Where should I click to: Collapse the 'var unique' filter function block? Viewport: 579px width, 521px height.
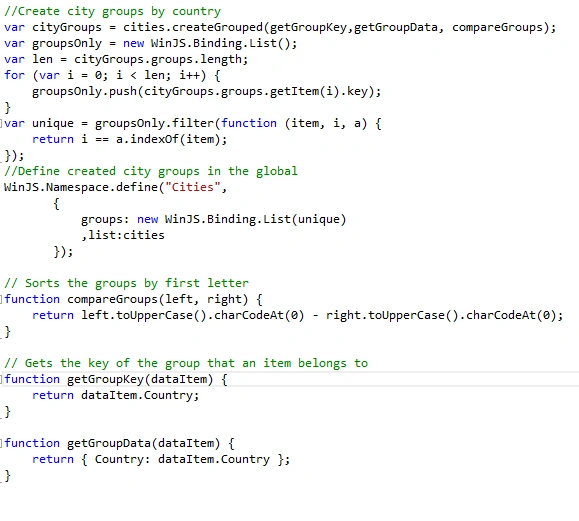pos(1,123)
